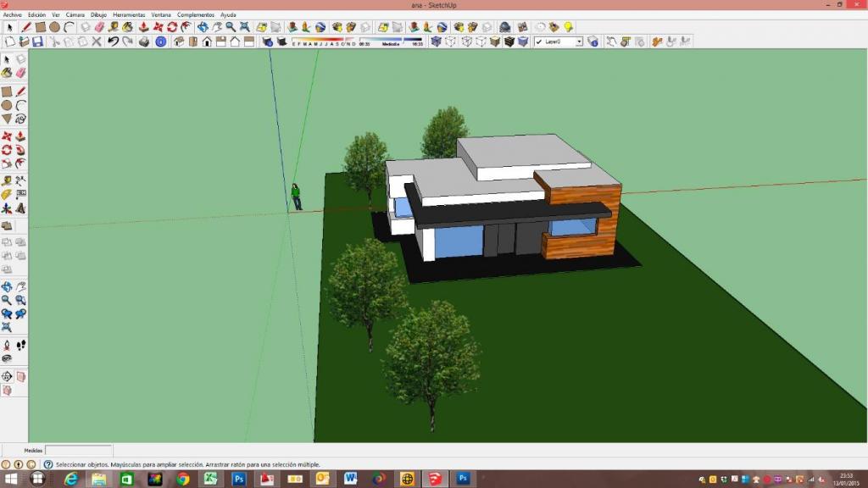Activate the Follow Me tool
Screen dimensions: 868x488
[20, 150]
